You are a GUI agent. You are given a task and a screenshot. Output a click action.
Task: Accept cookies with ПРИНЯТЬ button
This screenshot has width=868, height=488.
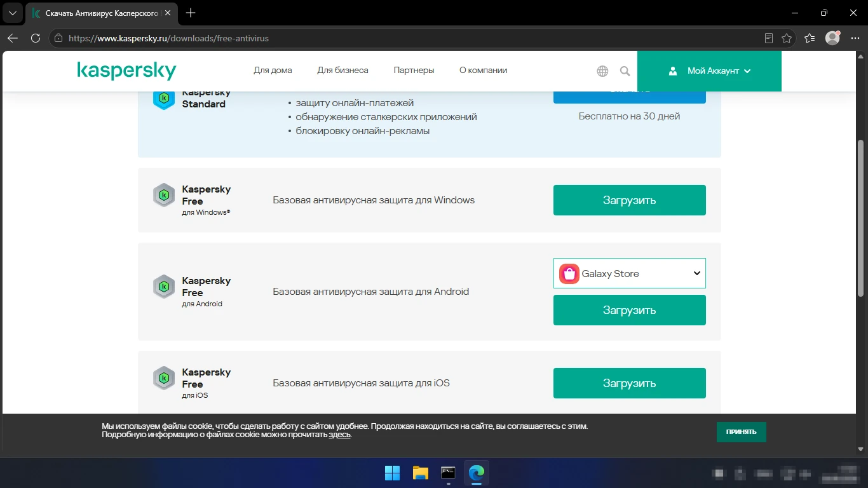click(742, 432)
